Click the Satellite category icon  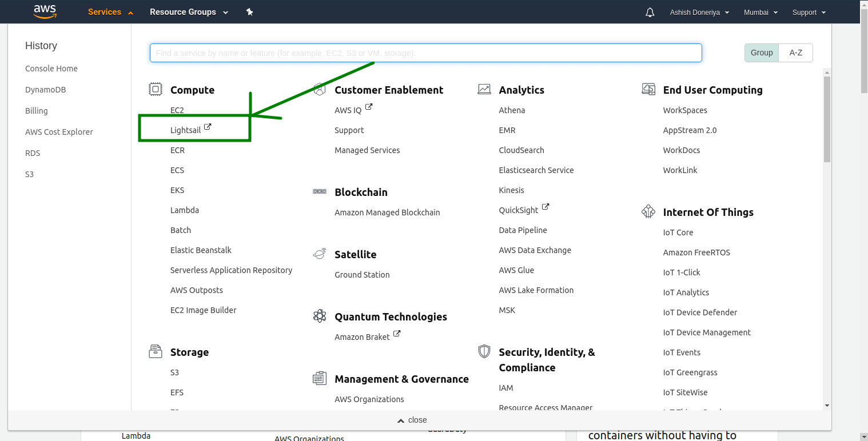pos(319,254)
